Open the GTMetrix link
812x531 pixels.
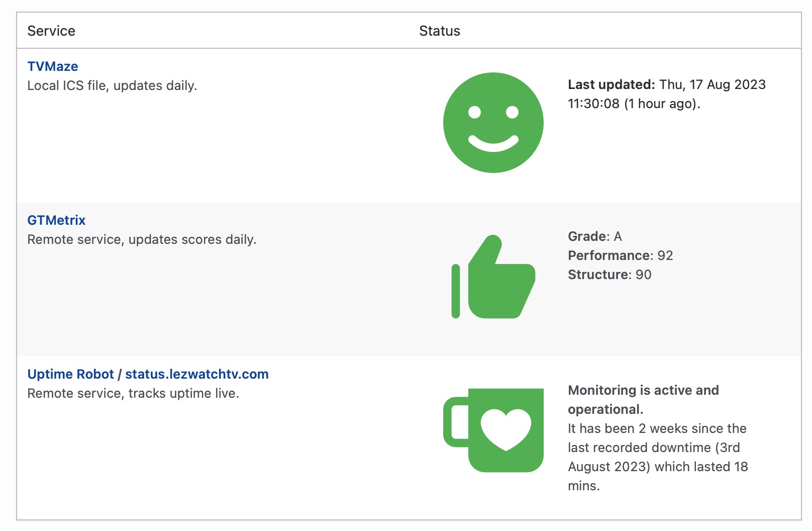pos(56,220)
